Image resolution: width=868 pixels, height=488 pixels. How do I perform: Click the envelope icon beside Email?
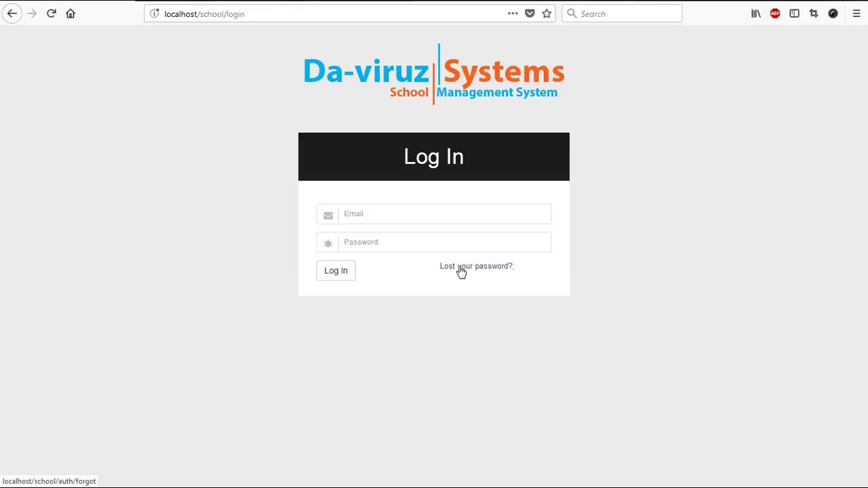[x=328, y=216]
